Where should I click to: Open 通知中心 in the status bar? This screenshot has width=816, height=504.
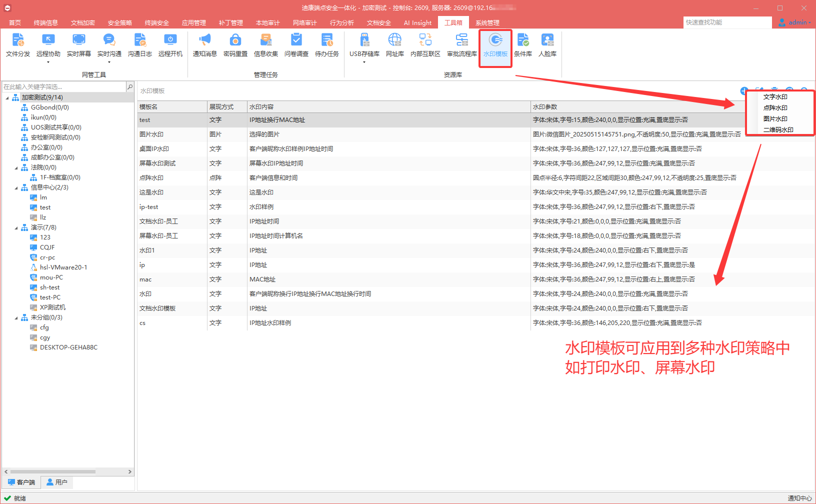click(800, 498)
